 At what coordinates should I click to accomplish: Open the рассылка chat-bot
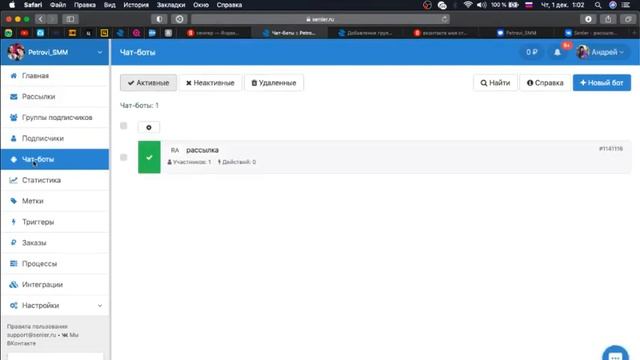202,150
